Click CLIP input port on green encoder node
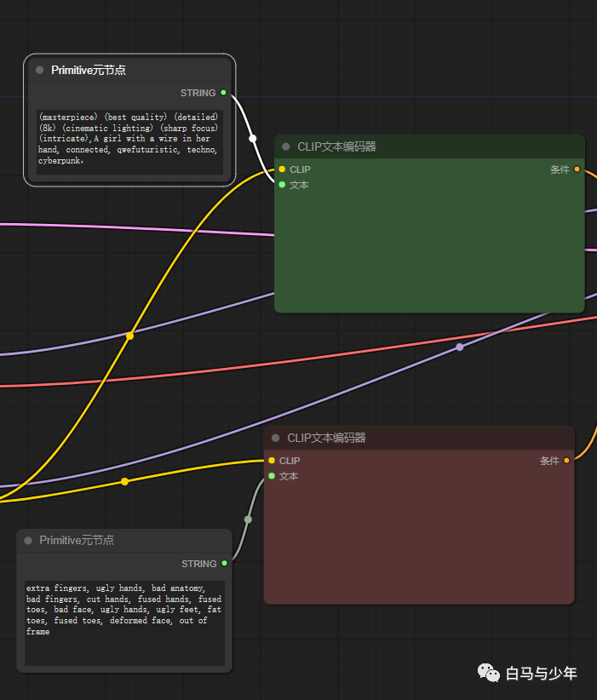Image resolution: width=597 pixels, height=700 pixels. tap(282, 169)
